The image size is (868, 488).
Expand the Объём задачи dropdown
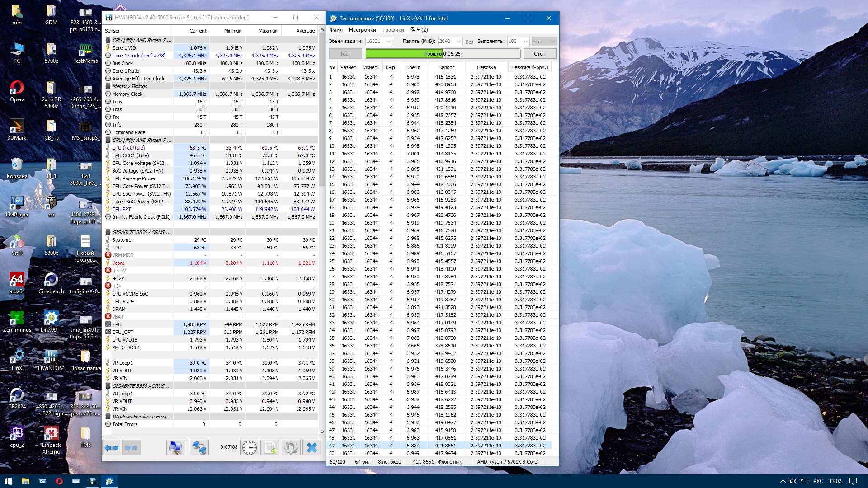(388, 42)
